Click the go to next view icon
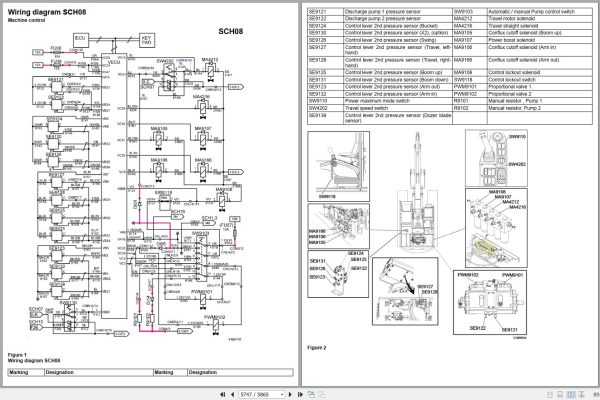This screenshot has width=600, height=400. coord(322,394)
